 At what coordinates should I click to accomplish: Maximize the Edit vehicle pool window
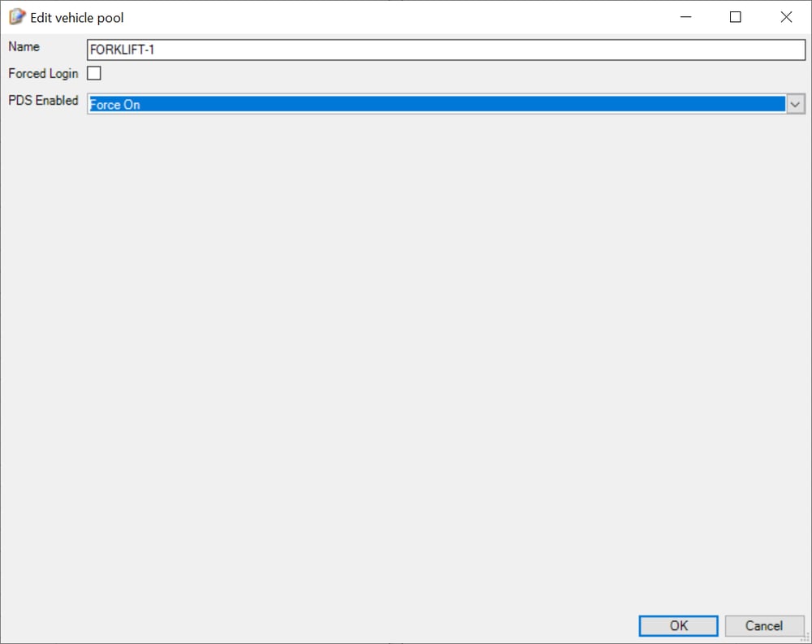pyautogui.click(x=735, y=17)
